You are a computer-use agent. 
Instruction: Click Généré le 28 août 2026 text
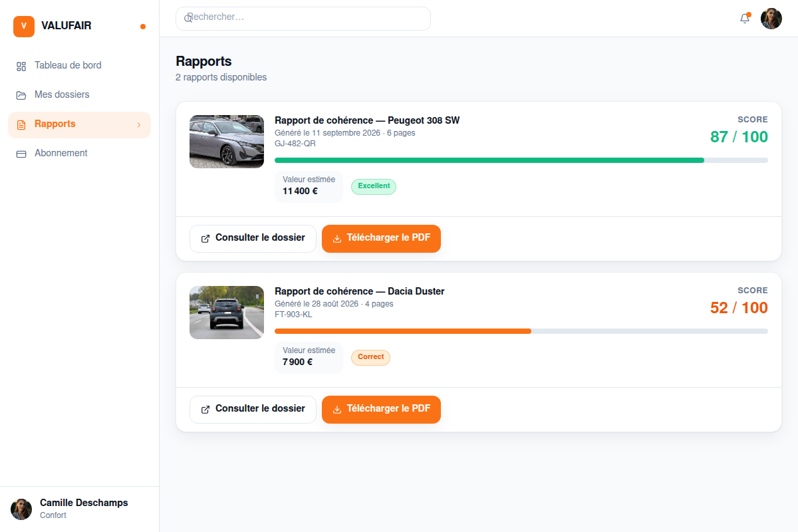click(317, 304)
